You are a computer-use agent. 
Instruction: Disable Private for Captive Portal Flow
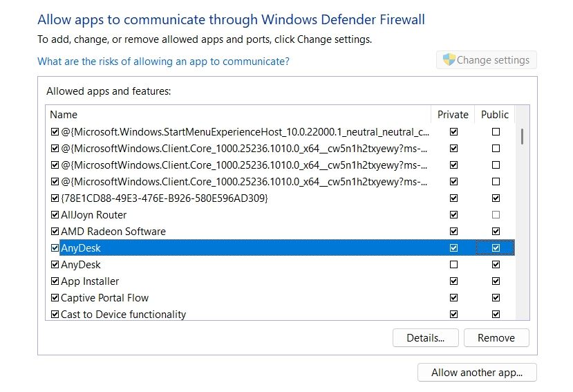453,298
